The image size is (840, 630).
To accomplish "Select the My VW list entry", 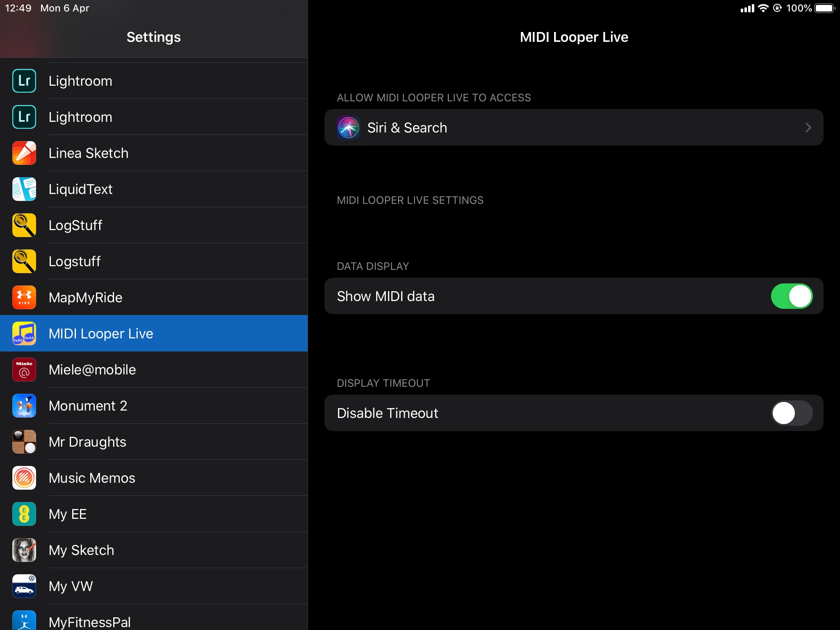I will (71, 586).
